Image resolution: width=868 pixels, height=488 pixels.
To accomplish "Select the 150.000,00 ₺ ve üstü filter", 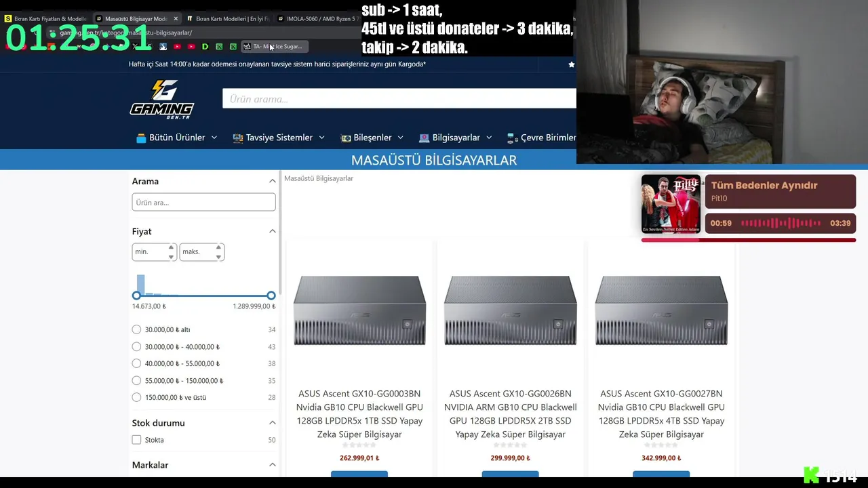I will [136, 397].
